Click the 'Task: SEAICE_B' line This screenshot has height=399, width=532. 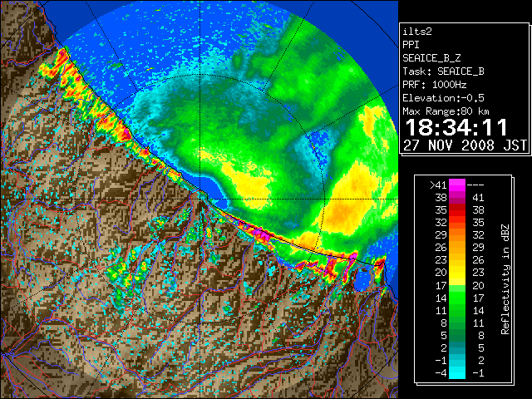tap(443, 71)
